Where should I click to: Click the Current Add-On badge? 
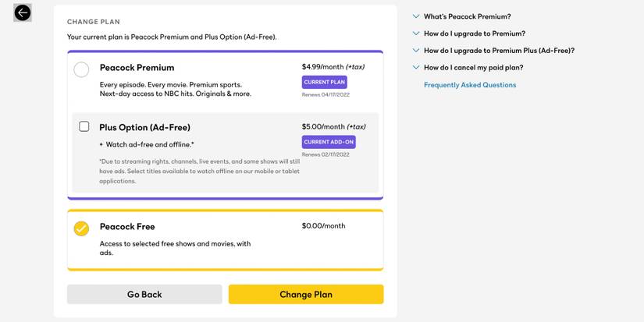click(x=329, y=142)
